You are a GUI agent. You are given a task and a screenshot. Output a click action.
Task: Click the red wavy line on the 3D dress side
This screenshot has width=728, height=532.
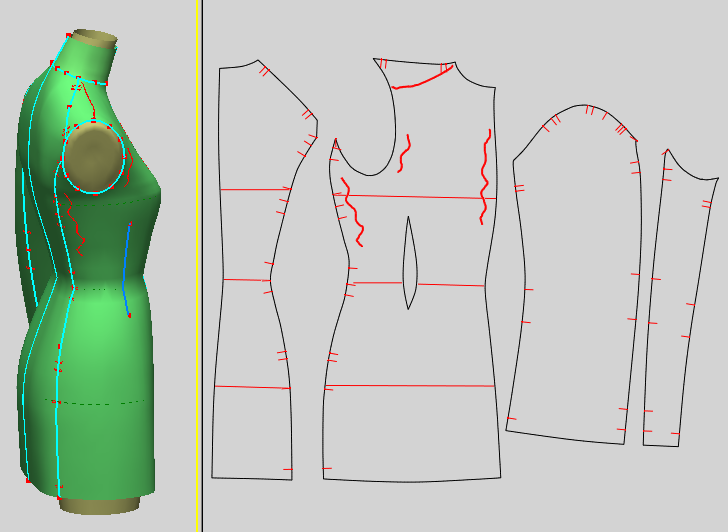74,224
